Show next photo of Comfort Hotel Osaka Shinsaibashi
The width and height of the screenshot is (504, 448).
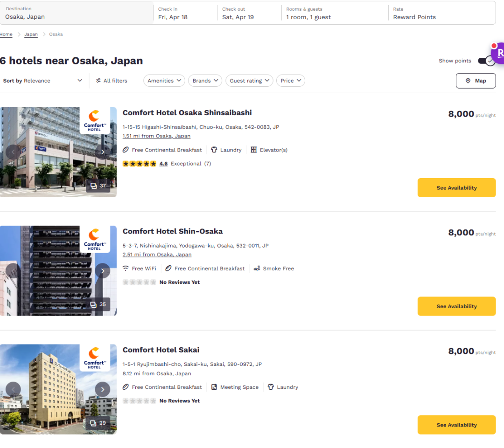tap(103, 152)
